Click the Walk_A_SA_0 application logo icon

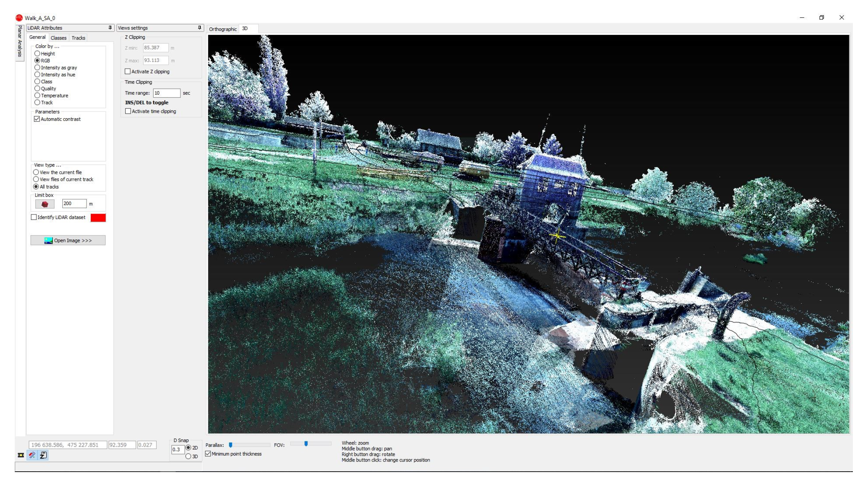19,18
